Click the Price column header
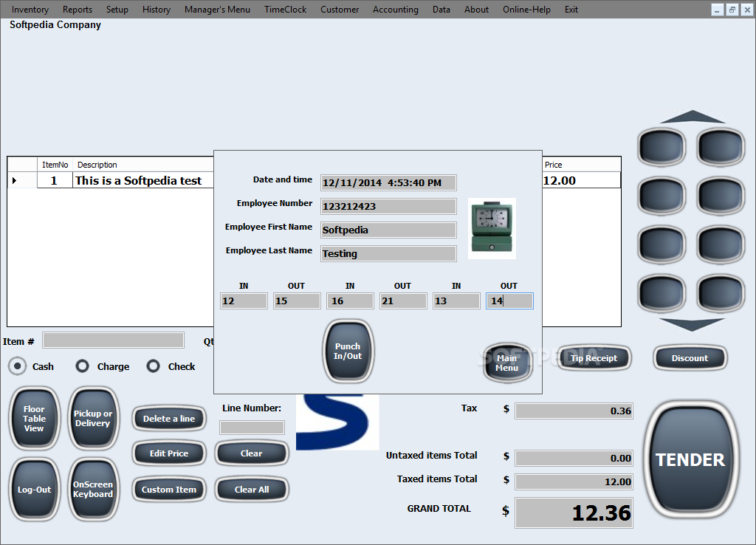The height and width of the screenshot is (545, 756). [x=581, y=165]
